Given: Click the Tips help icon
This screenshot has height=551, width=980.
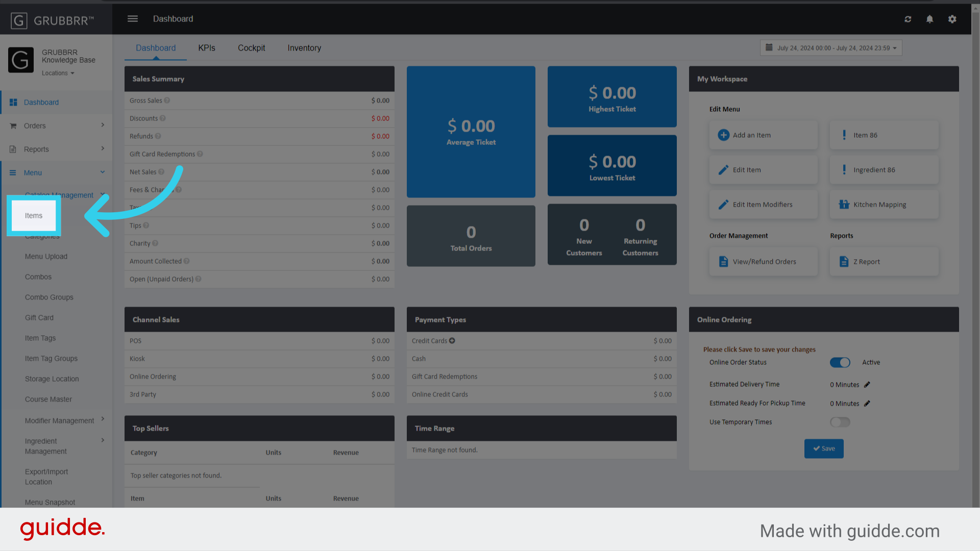Looking at the screenshot, I should [x=146, y=226].
